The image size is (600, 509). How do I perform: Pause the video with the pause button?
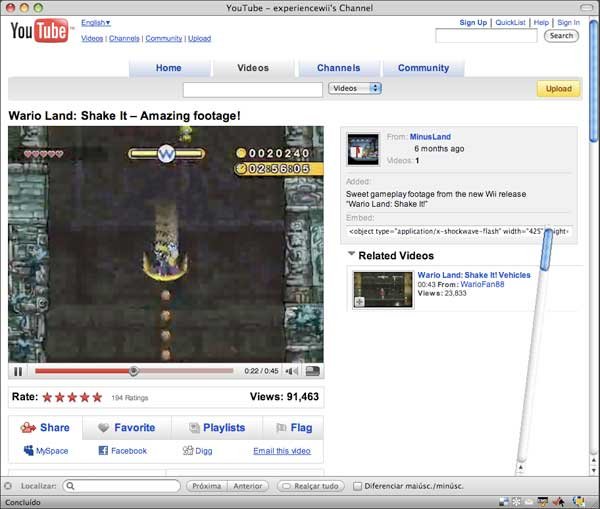point(18,371)
